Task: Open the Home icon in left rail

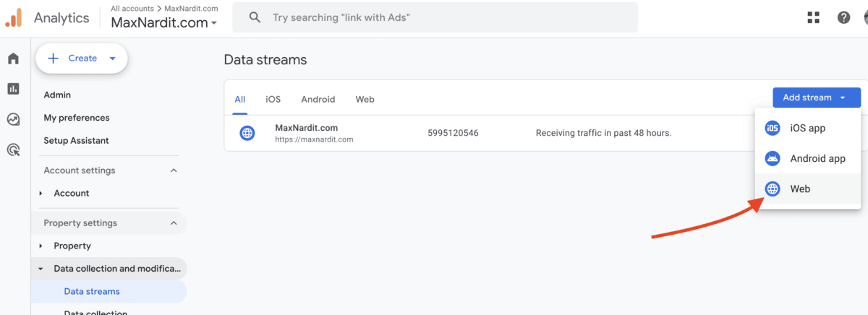Action: point(13,59)
